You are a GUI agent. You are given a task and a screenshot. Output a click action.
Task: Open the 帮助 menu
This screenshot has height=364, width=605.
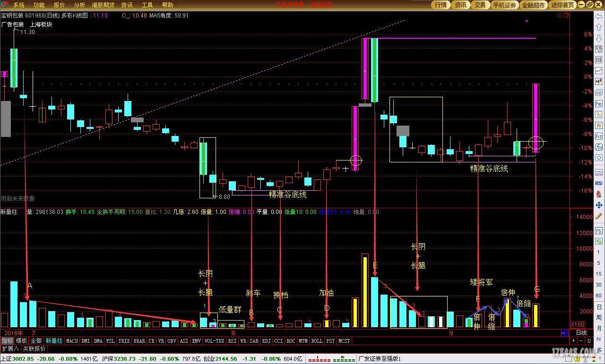coord(168,5)
